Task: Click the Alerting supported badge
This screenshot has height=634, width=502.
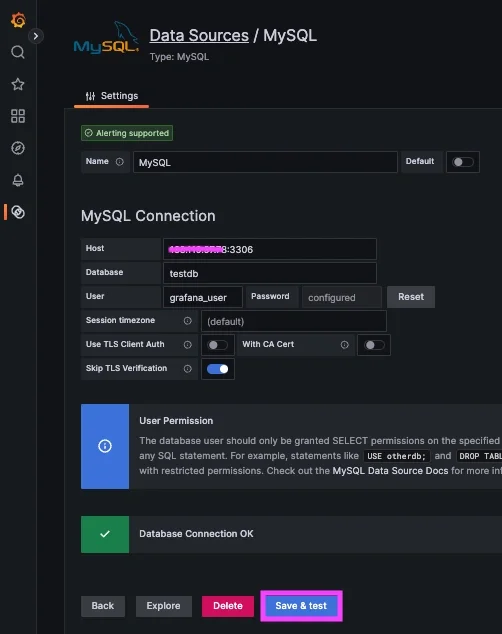Action: click(x=127, y=133)
